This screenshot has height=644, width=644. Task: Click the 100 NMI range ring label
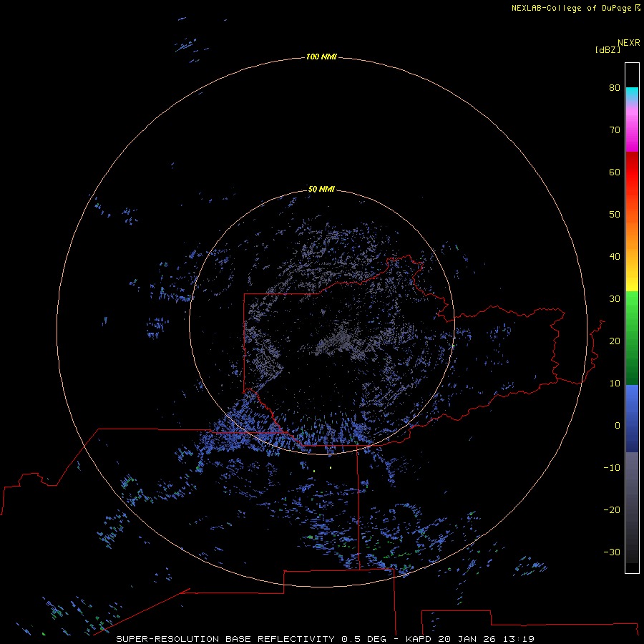tap(321, 57)
